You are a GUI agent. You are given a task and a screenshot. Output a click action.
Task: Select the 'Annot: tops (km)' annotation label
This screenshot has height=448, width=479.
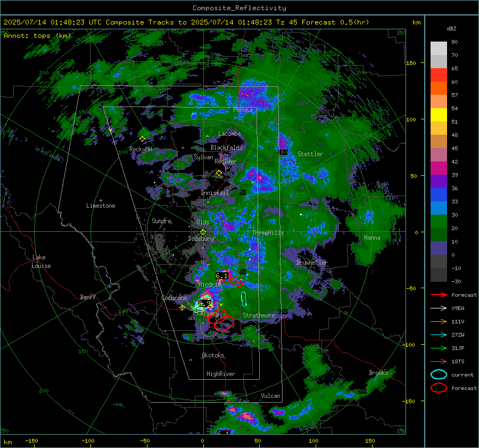[x=37, y=36]
